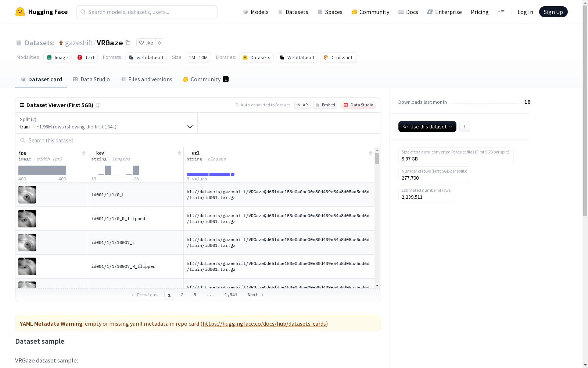Click the red Data Studio button
The width and height of the screenshot is (588, 368).
click(358, 105)
